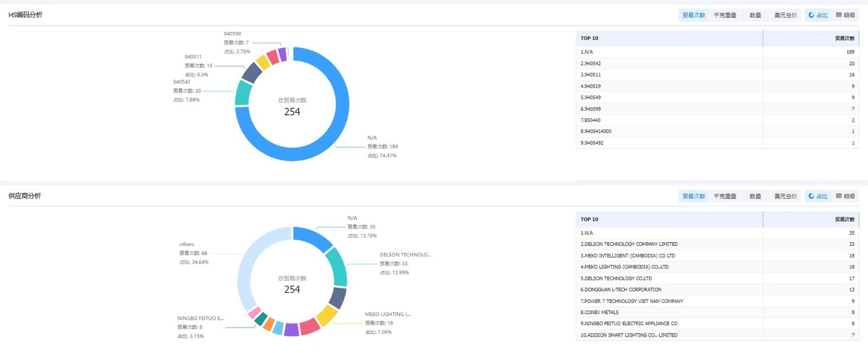
Task: Select the 8.CONEX METALS row
Action: (717, 312)
